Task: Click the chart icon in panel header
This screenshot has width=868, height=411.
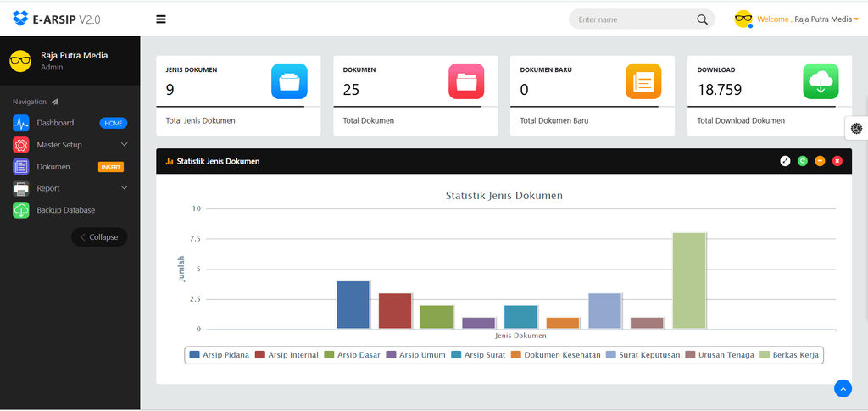Action: pyautogui.click(x=170, y=162)
